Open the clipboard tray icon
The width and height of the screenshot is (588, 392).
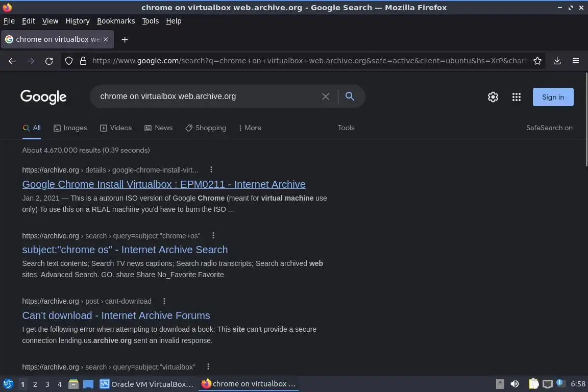(533, 384)
